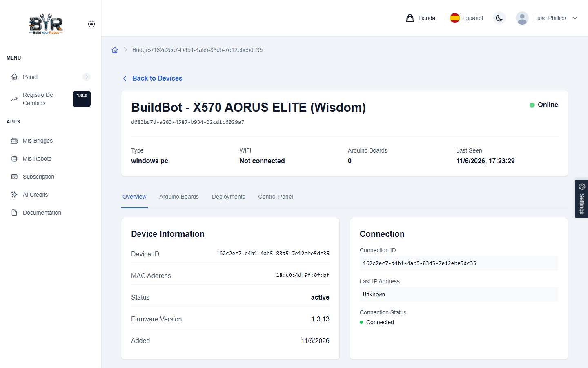Click the Tienda shopping bag icon
Image resolution: width=588 pixels, height=368 pixels.
[410, 18]
